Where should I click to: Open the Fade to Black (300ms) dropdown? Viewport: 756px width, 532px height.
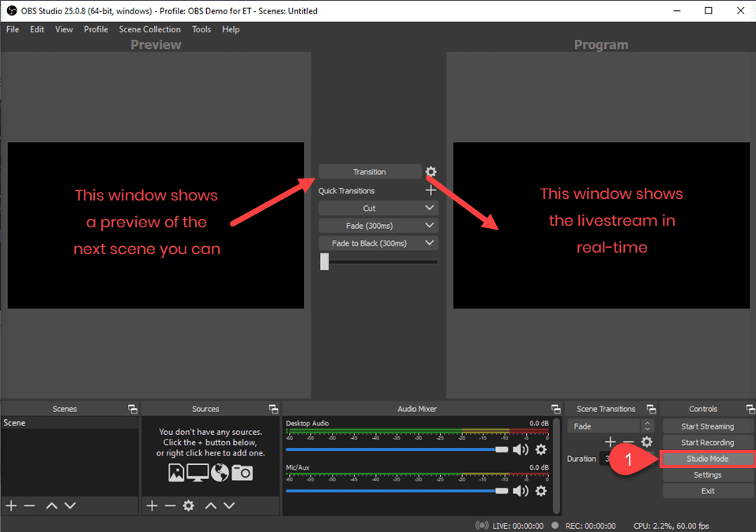pos(378,242)
